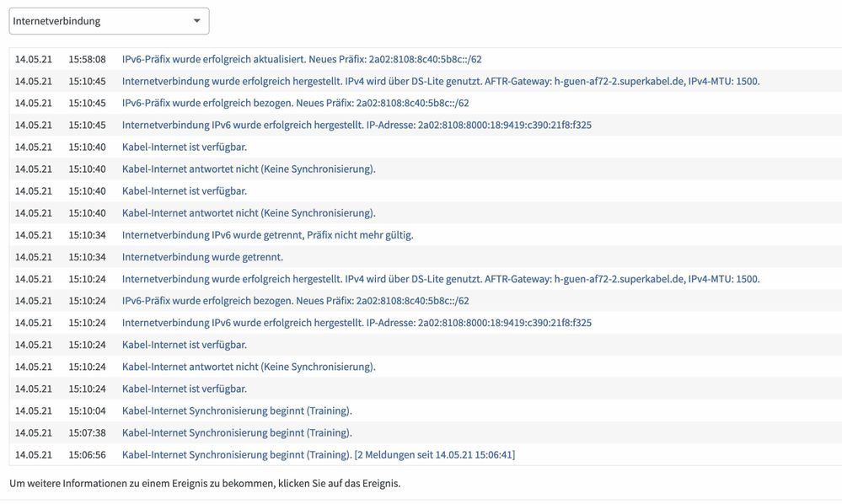Open the 15:10:24 IPv6-Präfix bezogen event
Screen dimensions: 842x504
295,301
